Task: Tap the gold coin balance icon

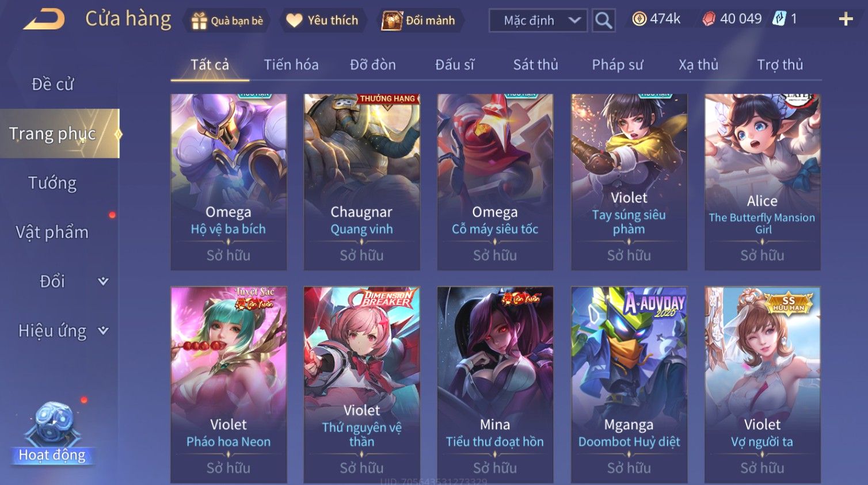Action: pyautogui.click(x=639, y=19)
